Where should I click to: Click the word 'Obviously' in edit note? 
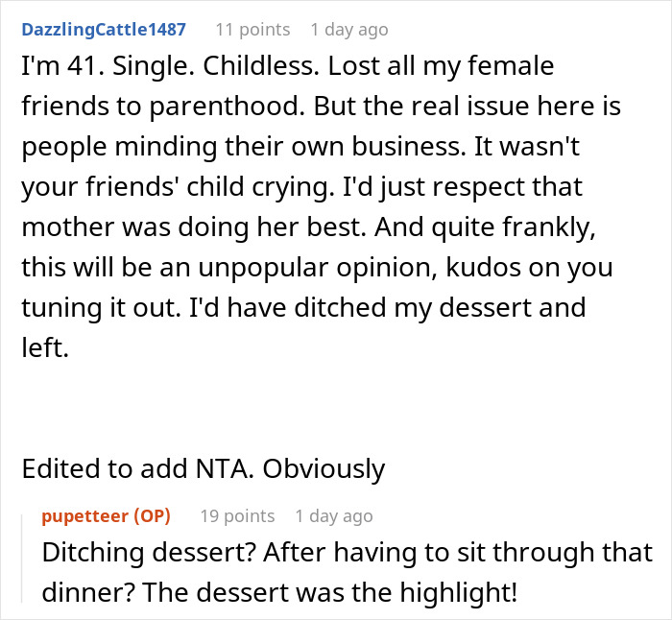pos(323,468)
